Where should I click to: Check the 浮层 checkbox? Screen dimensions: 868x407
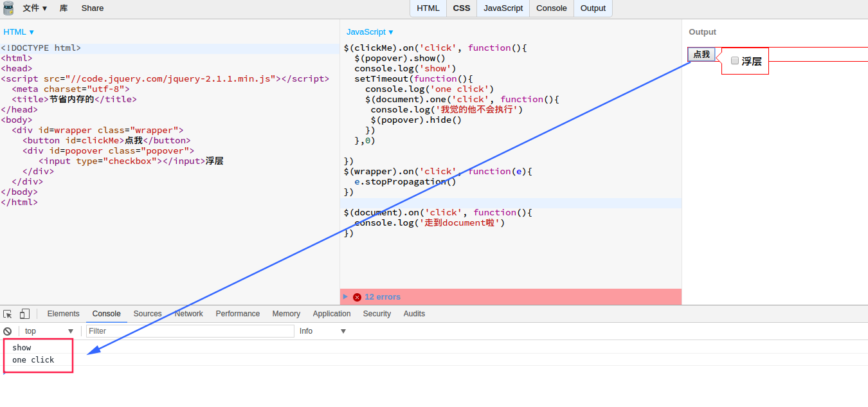(x=735, y=60)
